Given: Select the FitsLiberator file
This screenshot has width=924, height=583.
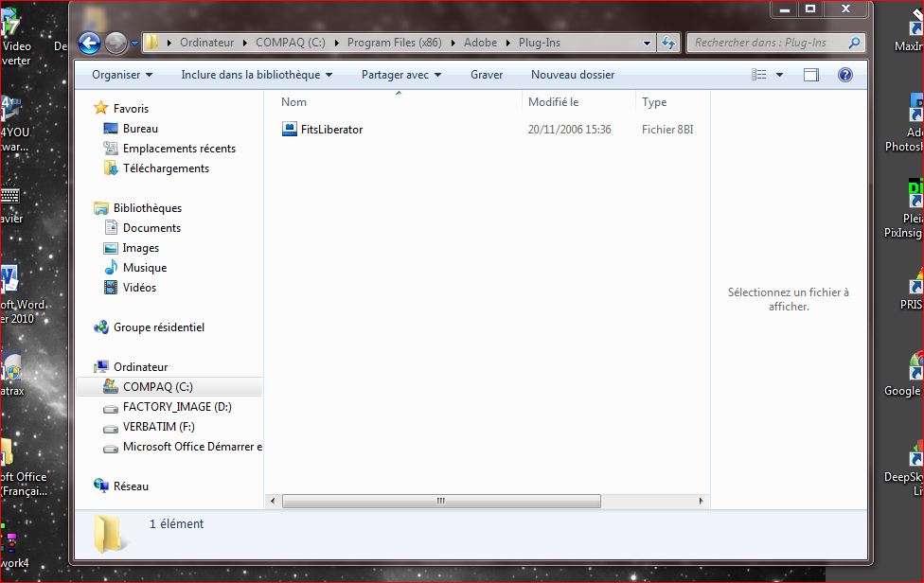Looking at the screenshot, I should (331, 130).
